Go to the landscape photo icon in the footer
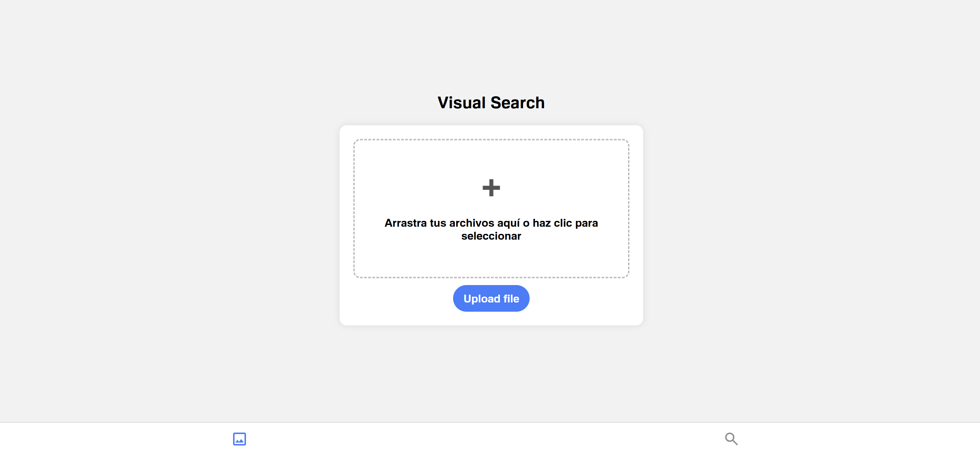This screenshot has height=452, width=980. [239, 439]
